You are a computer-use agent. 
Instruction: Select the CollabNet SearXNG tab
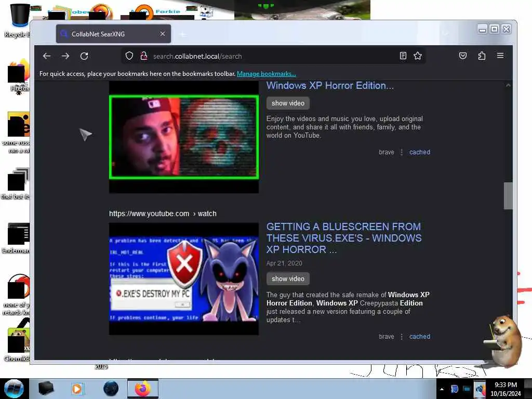(x=113, y=34)
